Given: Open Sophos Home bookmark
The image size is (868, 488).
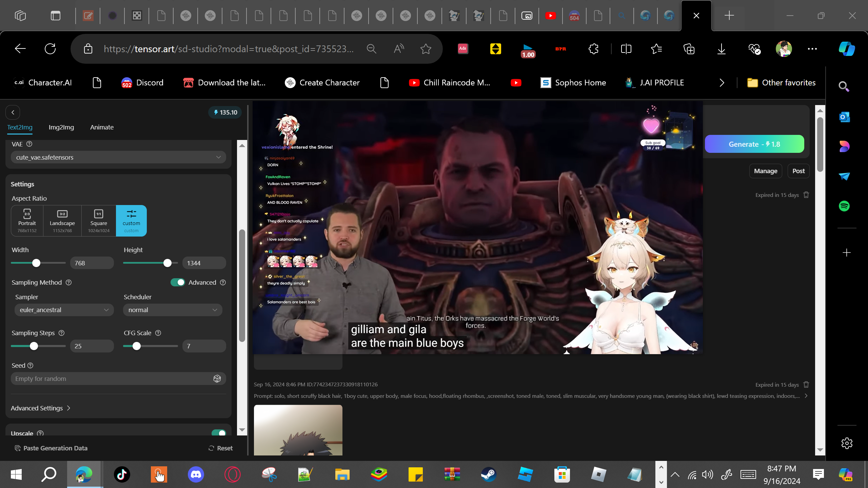Looking at the screenshot, I should (573, 83).
